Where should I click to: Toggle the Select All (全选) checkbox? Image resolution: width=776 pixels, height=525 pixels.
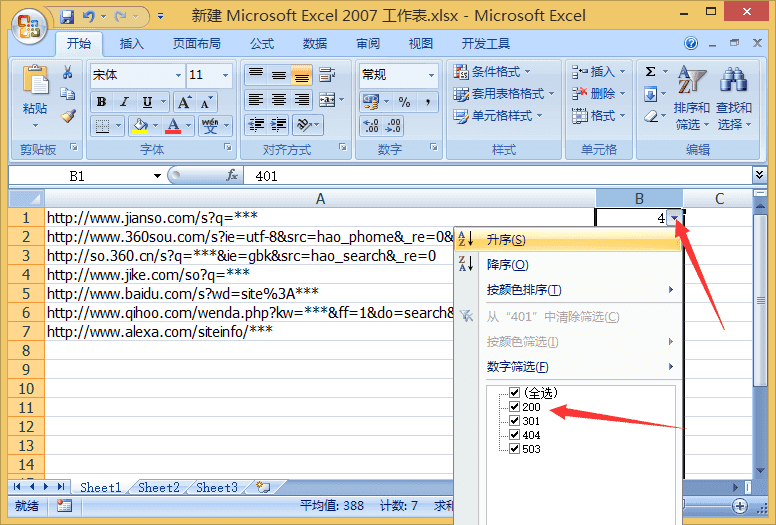[x=515, y=393]
